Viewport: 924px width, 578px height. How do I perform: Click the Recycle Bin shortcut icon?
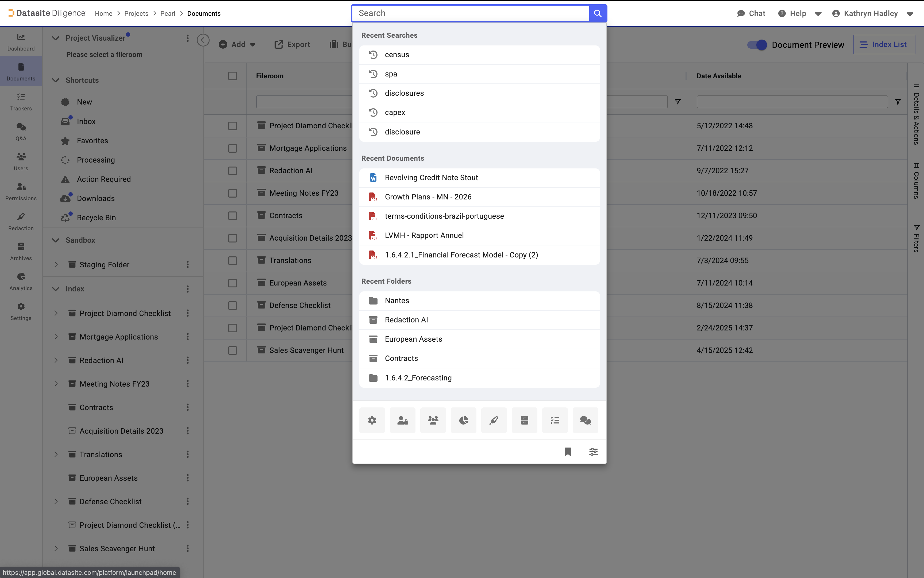(x=66, y=218)
